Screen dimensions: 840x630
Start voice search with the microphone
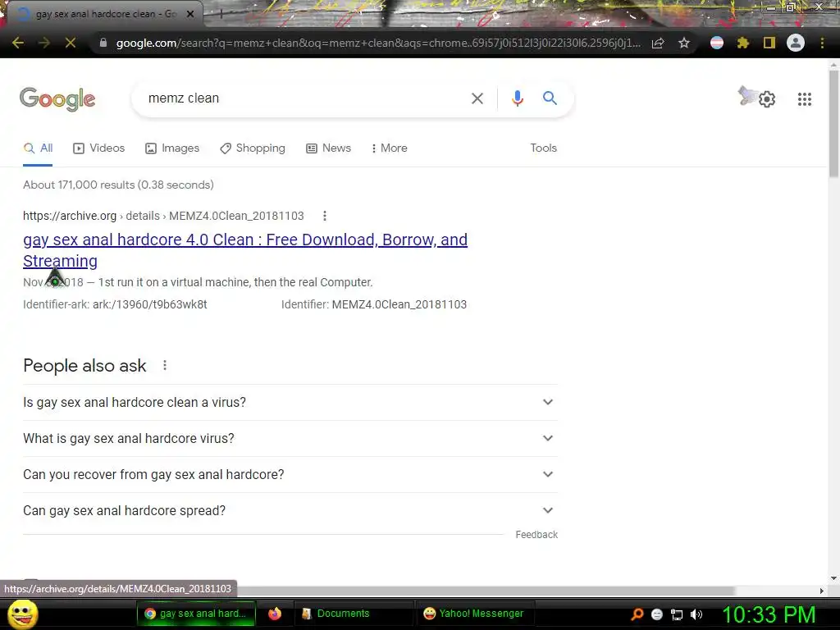(517, 98)
